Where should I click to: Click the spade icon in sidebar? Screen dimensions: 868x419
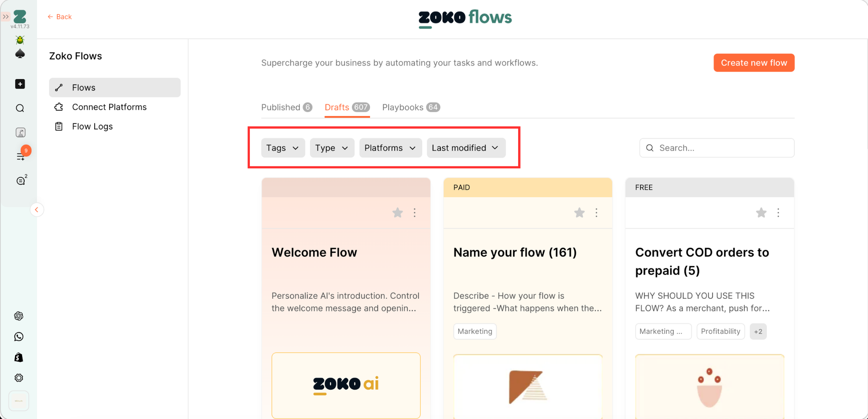(x=20, y=54)
